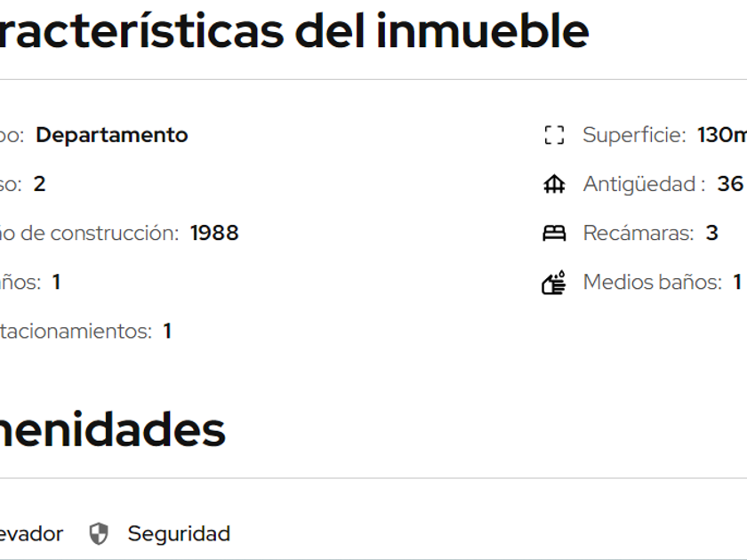Click the 1988 construction year value
Viewport: 747px width, 560px height.
click(214, 233)
